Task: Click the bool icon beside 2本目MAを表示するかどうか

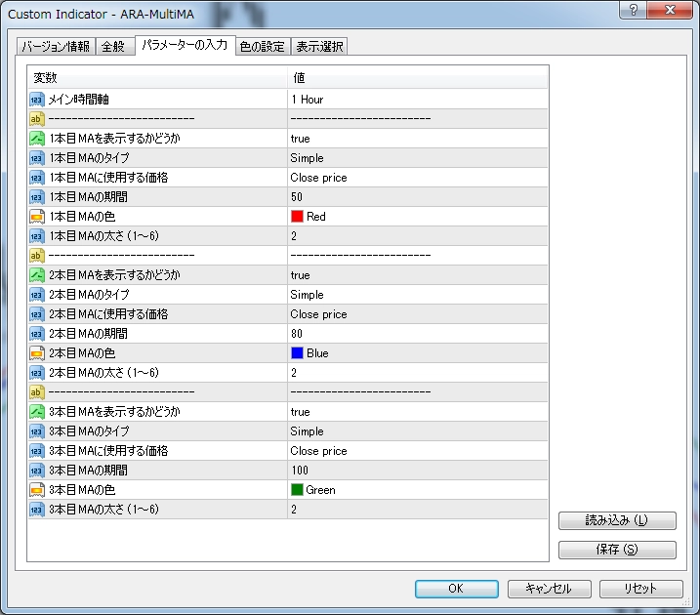Action: (37, 275)
